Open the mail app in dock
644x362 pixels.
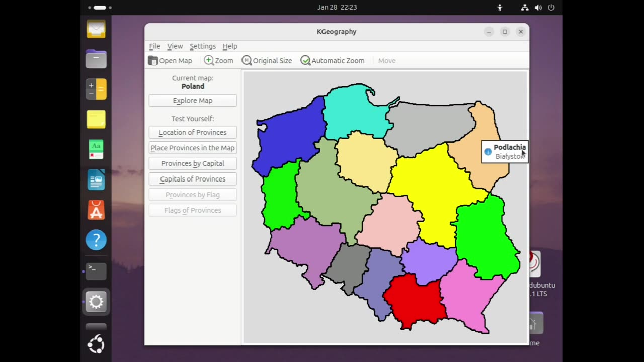pos(96,29)
